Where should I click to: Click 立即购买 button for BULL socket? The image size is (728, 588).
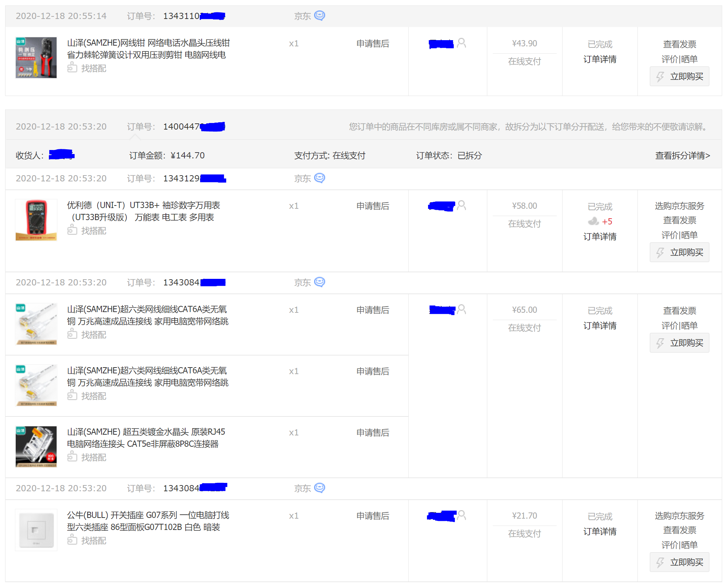coord(679,562)
